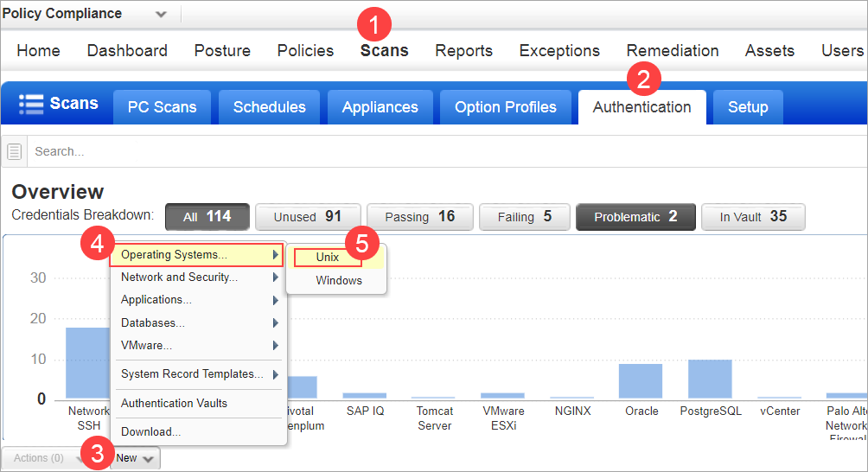
Task: Click in the Search field
Action: 432,152
